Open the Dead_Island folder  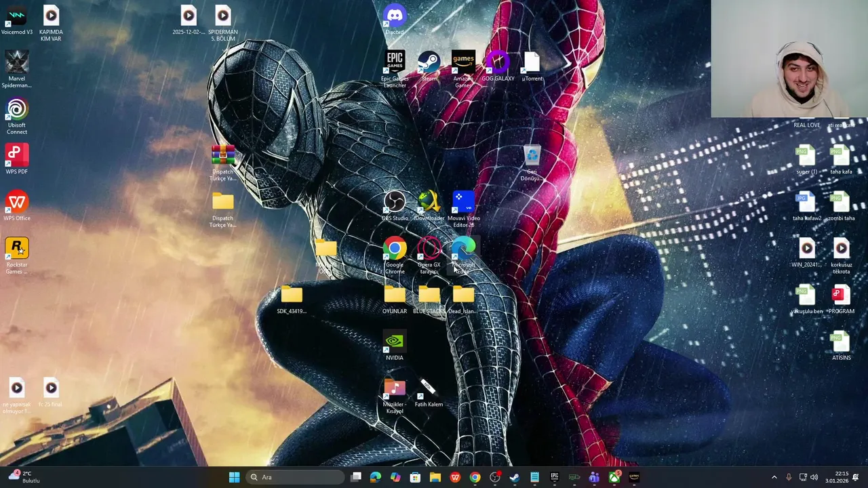tap(463, 299)
